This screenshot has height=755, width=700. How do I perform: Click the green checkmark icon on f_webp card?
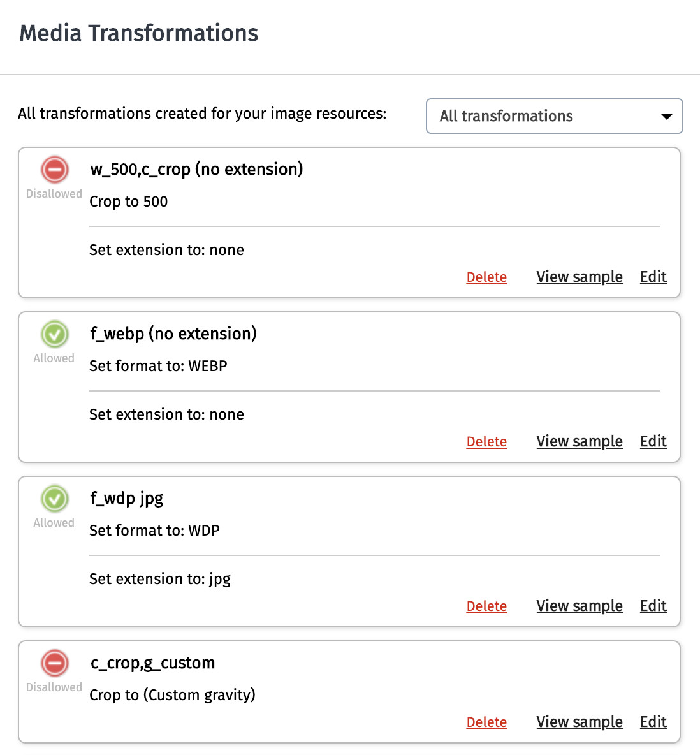(x=54, y=334)
